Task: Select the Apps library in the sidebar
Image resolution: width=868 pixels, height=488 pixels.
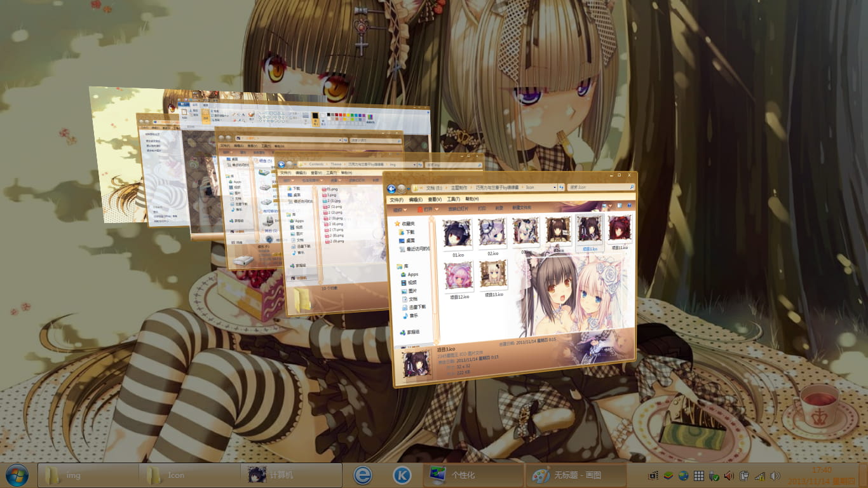Action: pos(412,274)
